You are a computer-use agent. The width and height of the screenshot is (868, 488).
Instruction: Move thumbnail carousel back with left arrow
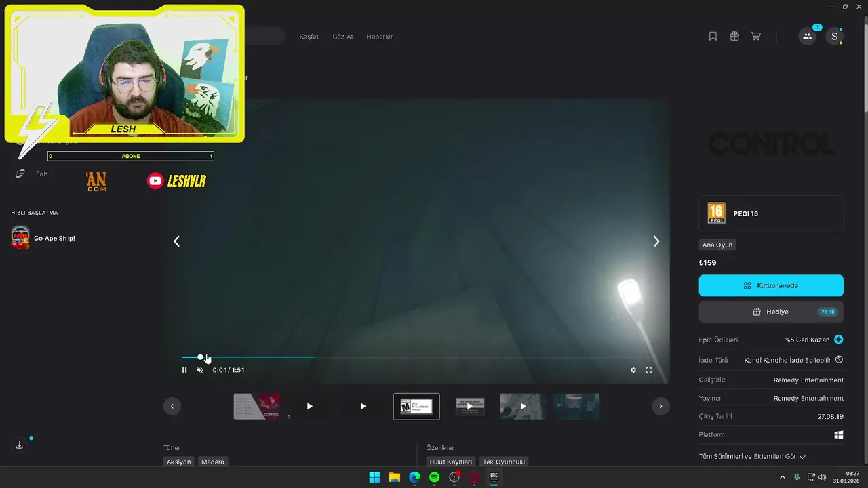172,406
